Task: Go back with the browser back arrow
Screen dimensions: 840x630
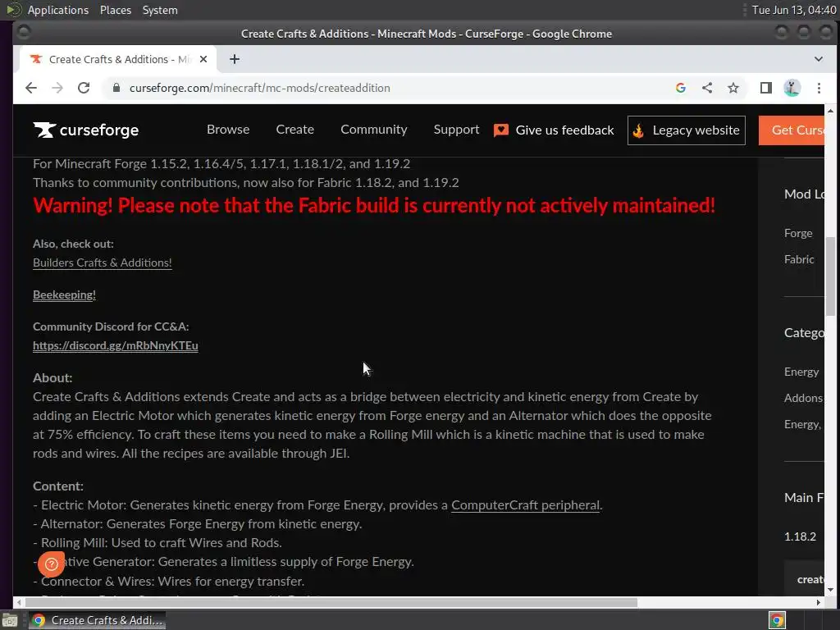Action: [31, 88]
